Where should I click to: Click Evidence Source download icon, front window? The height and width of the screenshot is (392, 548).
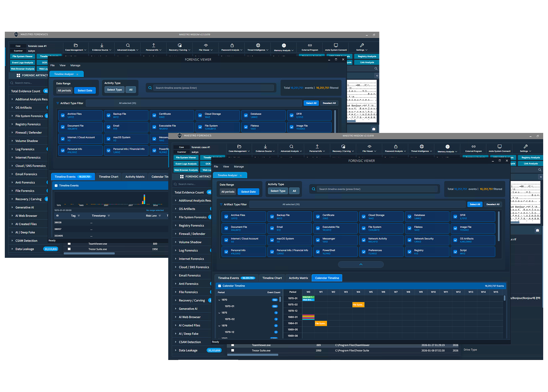265,146
